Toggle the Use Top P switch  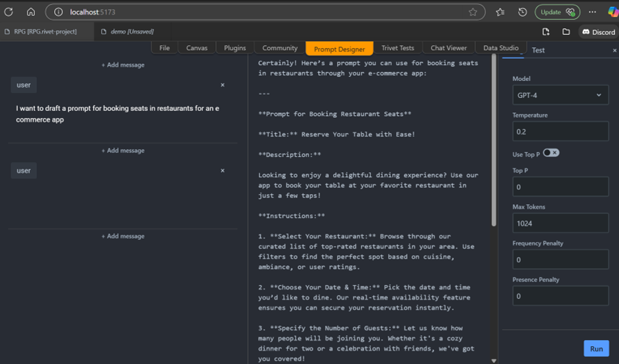(551, 153)
